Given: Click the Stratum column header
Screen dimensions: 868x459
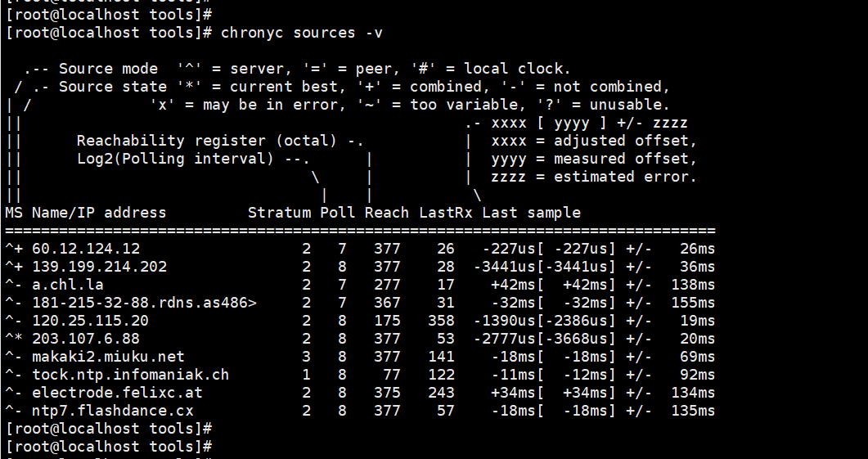Looking at the screenshot, I should pyautogui.click(x=280, y=213).
